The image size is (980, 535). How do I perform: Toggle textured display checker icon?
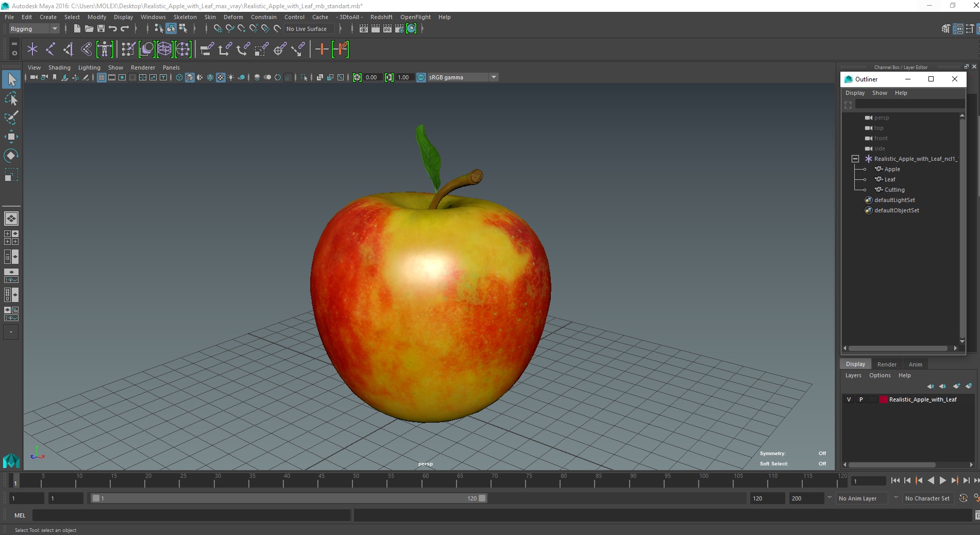coord(221,77)
